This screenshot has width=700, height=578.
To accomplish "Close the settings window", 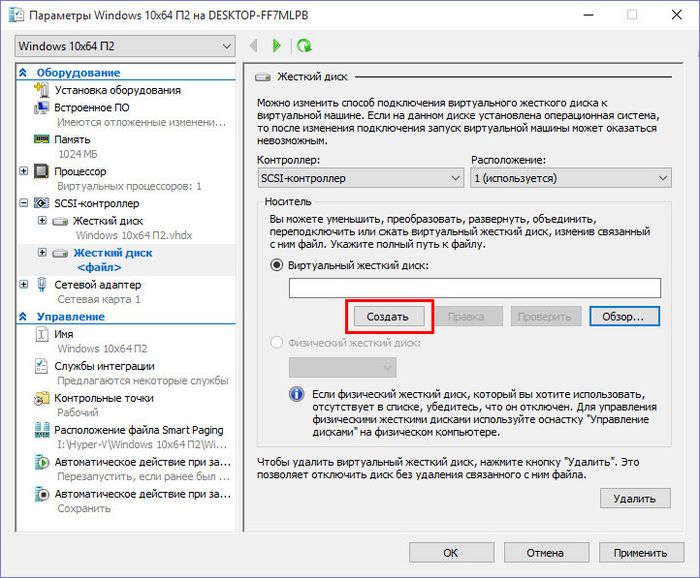I will [x=676, y=15].
